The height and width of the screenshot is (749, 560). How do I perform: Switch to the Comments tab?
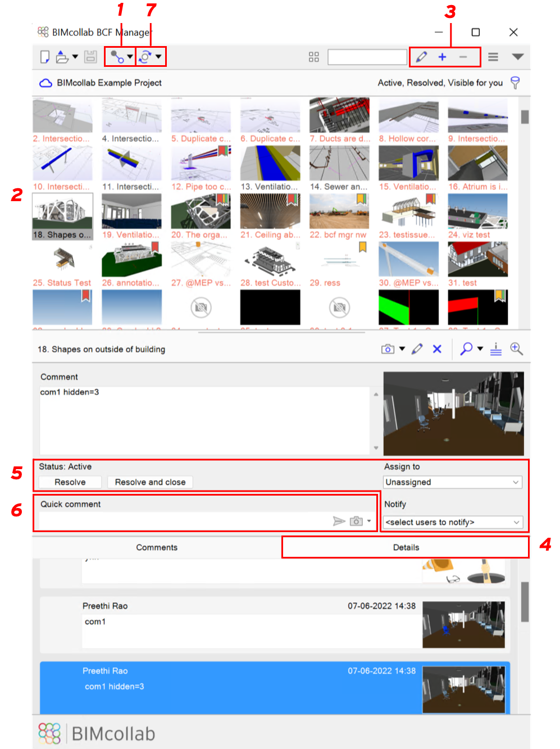[157, 547]
